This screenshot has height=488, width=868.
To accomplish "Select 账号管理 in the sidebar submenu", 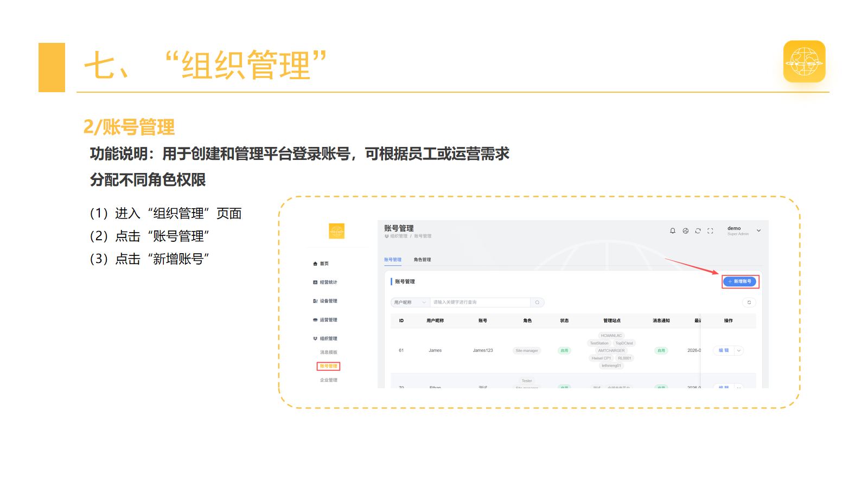I will pyautogui.click(x=329, y=367).
